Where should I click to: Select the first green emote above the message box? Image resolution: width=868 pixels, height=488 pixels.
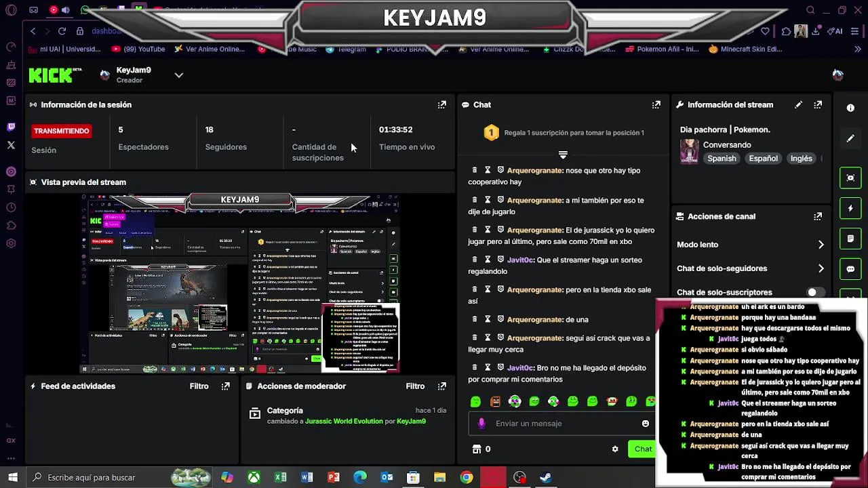pyautogui.click(x=475, y=402)
